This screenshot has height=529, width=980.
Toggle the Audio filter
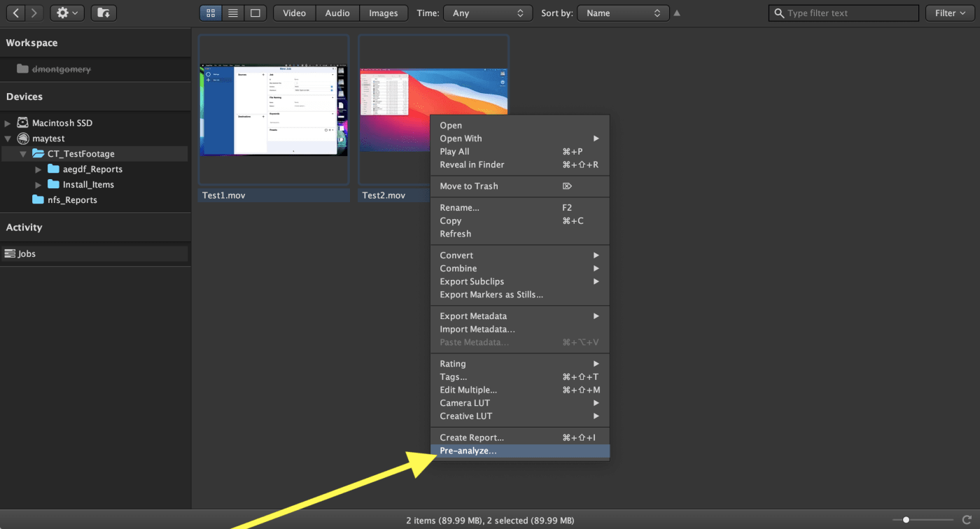pos(337,13)
